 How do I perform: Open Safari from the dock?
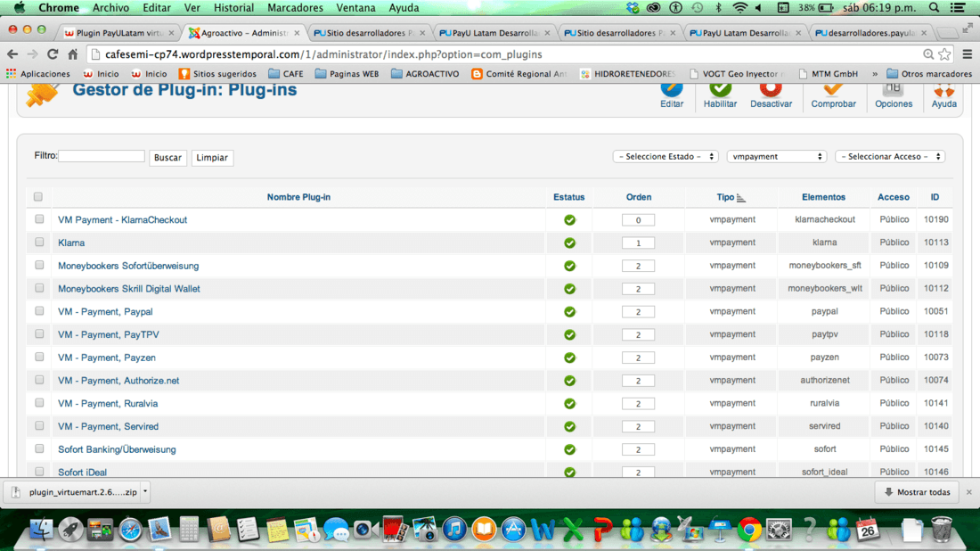(x=131, y=530)
